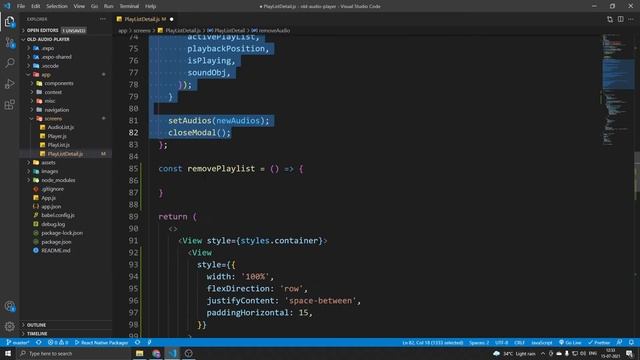Image resolution: width=640 pixels, height=360 pixels.
Task: Click the Windows taskbar search box
Action: point(74,353)
